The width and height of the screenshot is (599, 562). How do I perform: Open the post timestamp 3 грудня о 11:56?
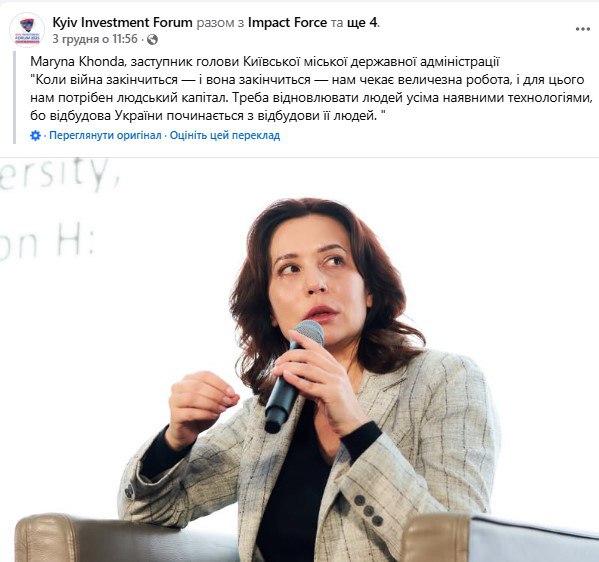[x=95, y=39]
